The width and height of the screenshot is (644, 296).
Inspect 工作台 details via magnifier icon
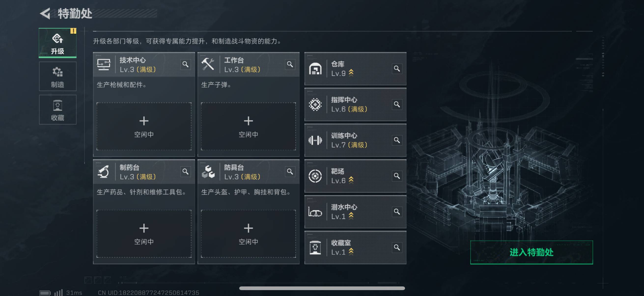click(x=290, y=65)
